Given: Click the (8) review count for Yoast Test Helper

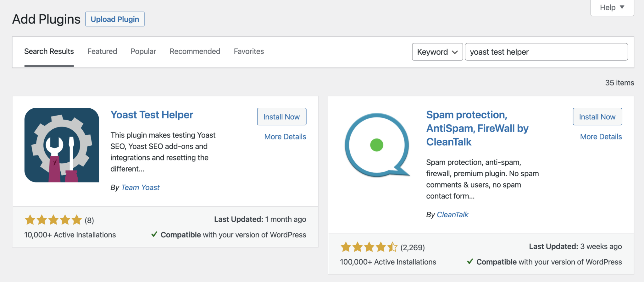Looking at the screenshot, I should 89,220.
